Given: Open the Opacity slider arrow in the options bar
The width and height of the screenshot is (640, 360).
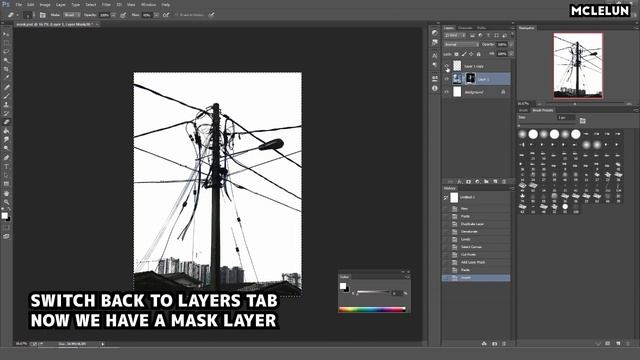Looking at the screenshot, I should pos(113,15).
